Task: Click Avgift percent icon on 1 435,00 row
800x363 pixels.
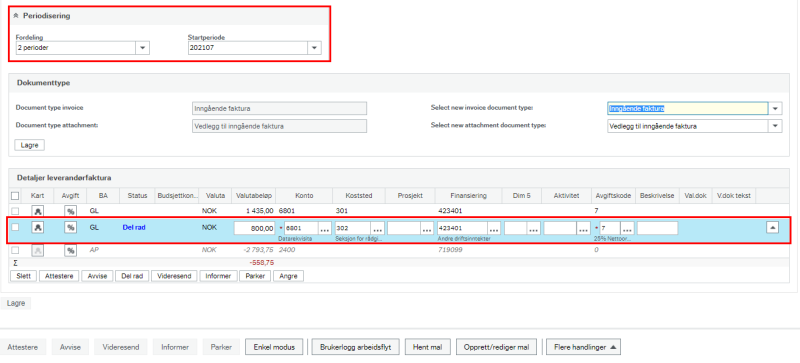Action: pos(70,210)
